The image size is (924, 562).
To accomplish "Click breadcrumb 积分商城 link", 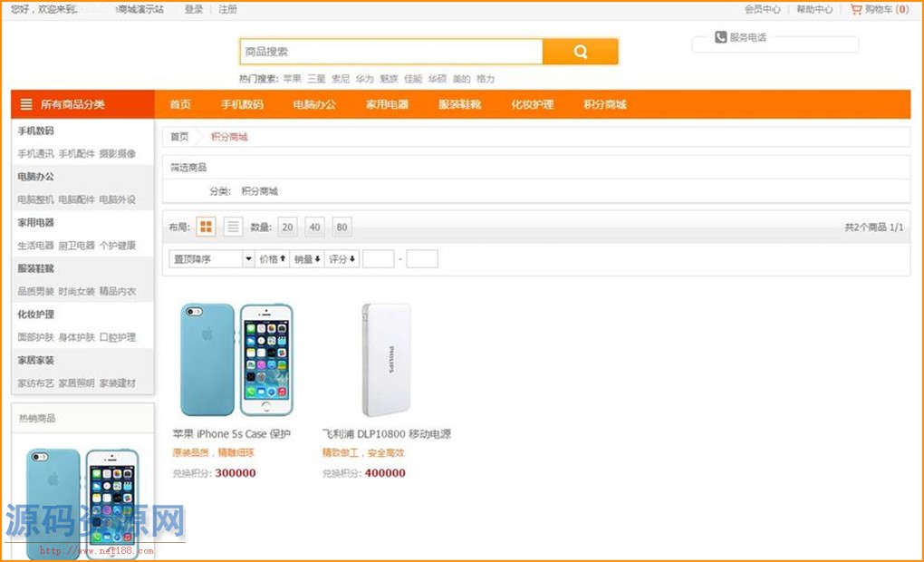I will point(229,137).
